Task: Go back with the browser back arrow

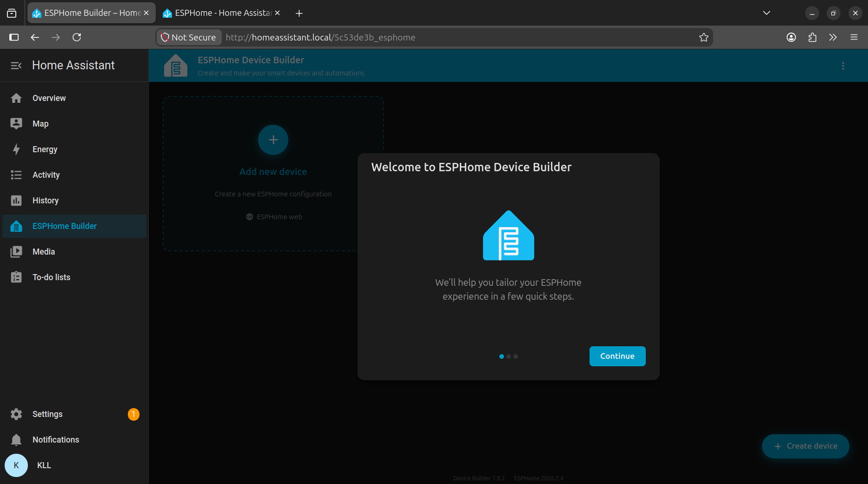Action: click(35, 37)
